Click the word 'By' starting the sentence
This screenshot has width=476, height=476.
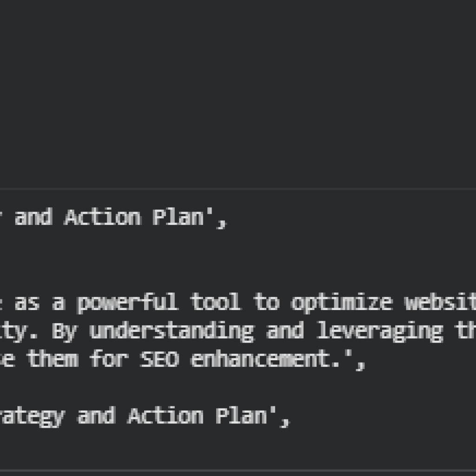tap(64, 331)
